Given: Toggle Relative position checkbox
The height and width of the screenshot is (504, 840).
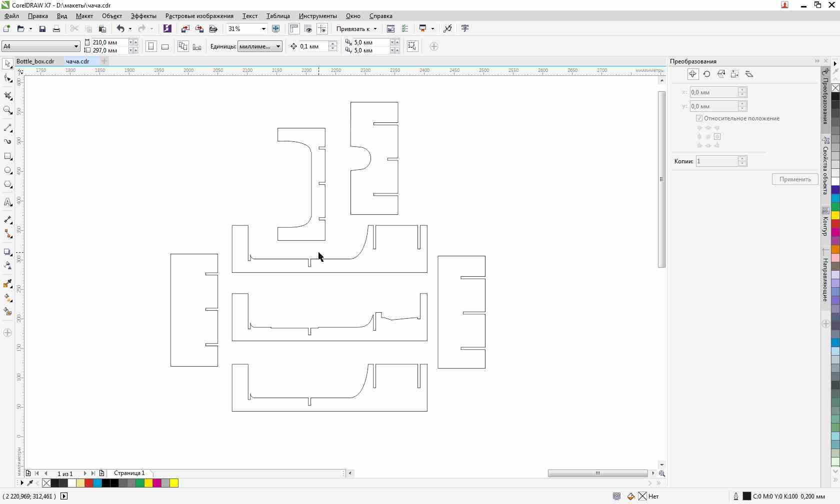Looking at the screenshot, I should [x=699, y=118].
